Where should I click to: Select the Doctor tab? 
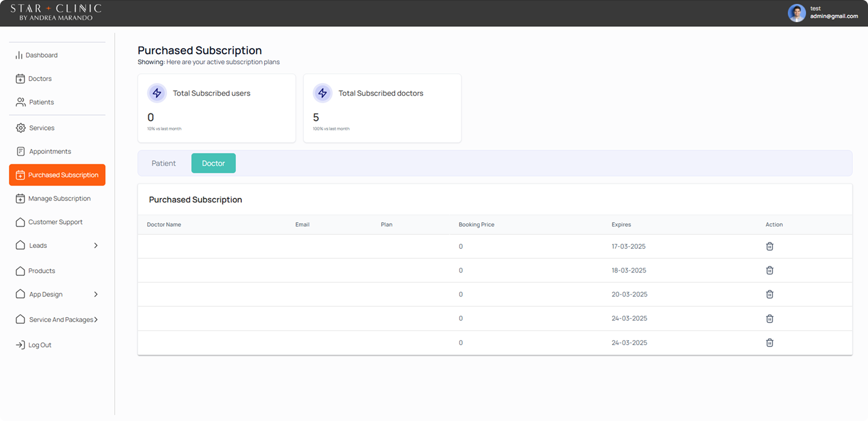(x=213, y=163)
